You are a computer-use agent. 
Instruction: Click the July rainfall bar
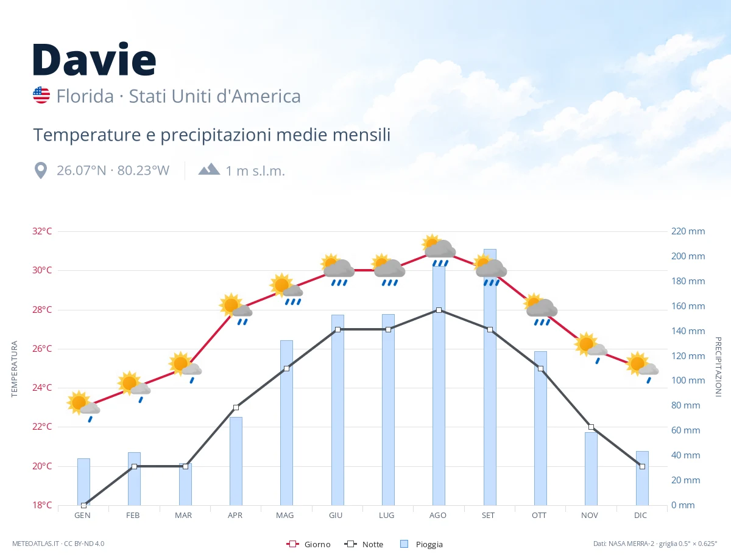[x=388, y=410]
